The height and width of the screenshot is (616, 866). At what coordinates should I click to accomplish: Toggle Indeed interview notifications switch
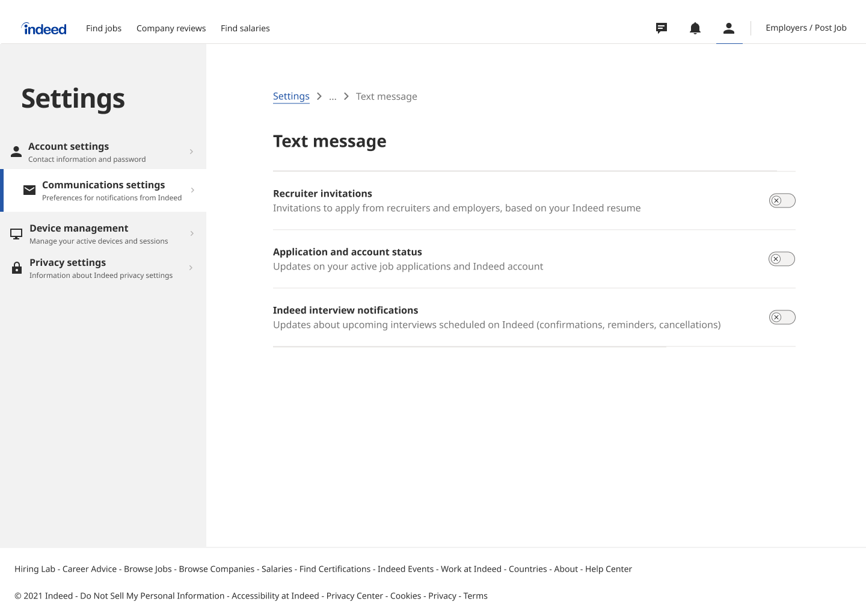tap(782, 317)
